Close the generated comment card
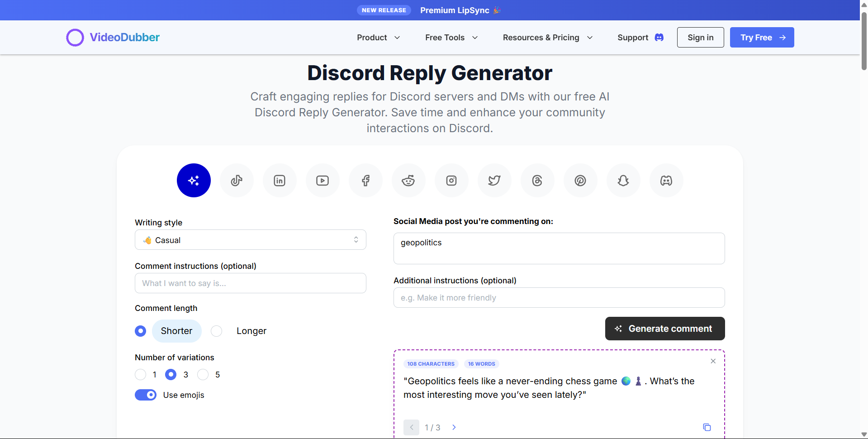 (713, 361)
